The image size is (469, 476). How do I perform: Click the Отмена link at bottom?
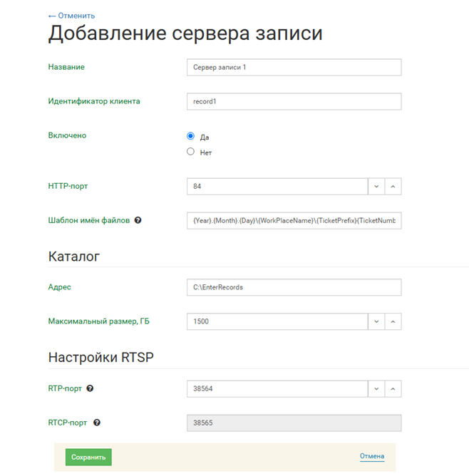click(372, 456)
